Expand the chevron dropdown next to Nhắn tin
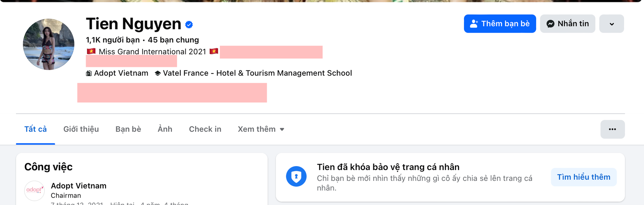 (x=611, y=24)
